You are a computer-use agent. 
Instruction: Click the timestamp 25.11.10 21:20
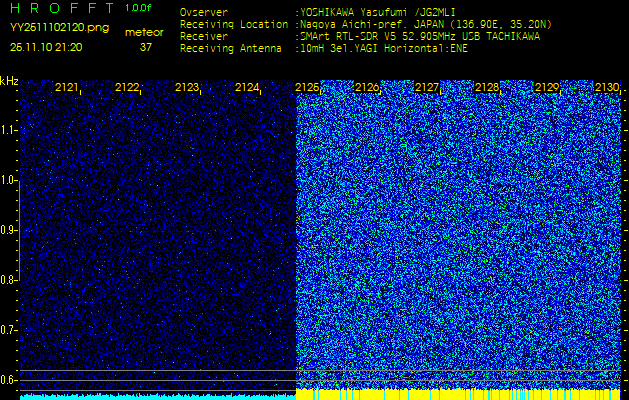click(x=46, y=47)
